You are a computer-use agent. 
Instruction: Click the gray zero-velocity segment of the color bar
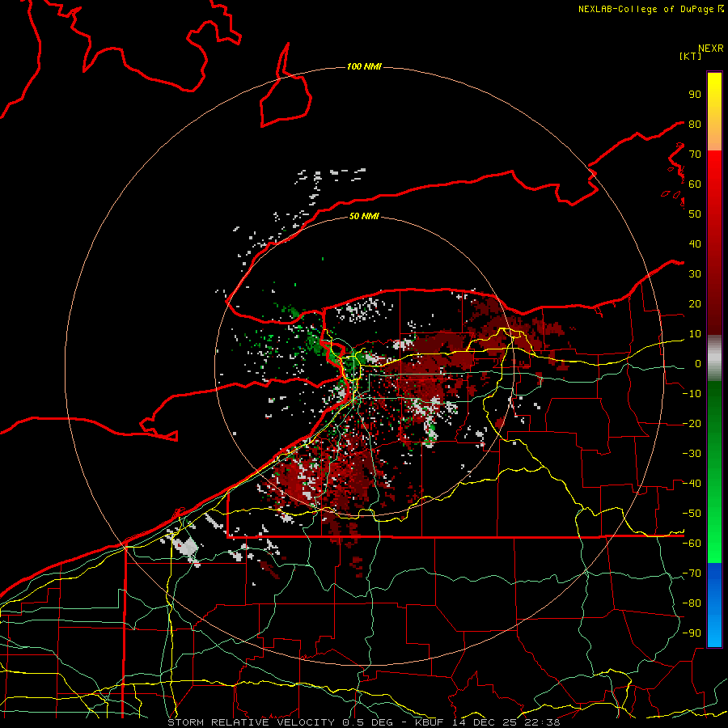[714, 358]
